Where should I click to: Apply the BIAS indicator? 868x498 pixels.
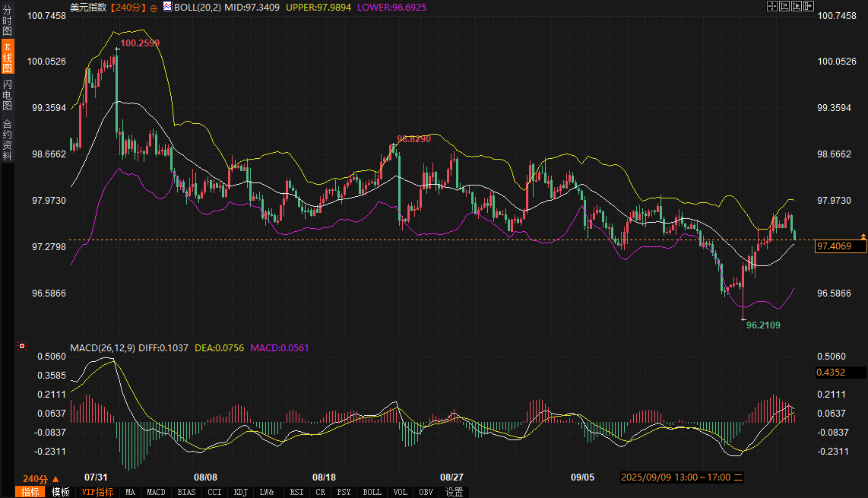pyautogui.click(x=186, y=492)
